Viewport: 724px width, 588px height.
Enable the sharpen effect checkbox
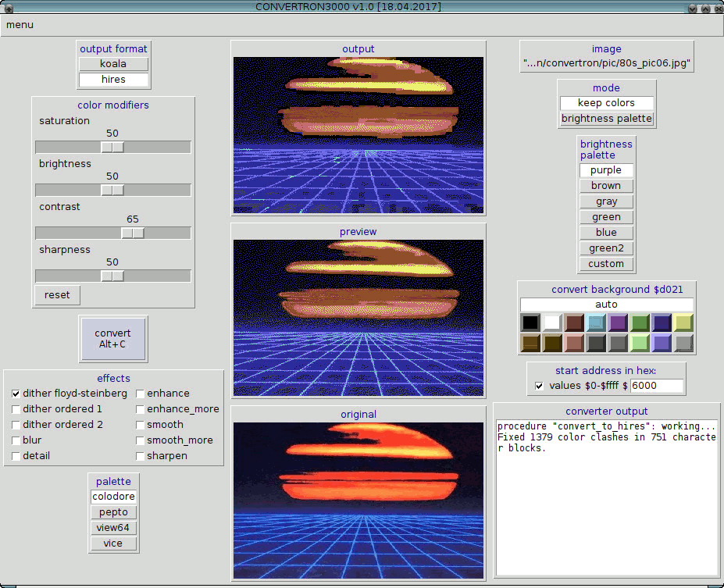(140, 456)
